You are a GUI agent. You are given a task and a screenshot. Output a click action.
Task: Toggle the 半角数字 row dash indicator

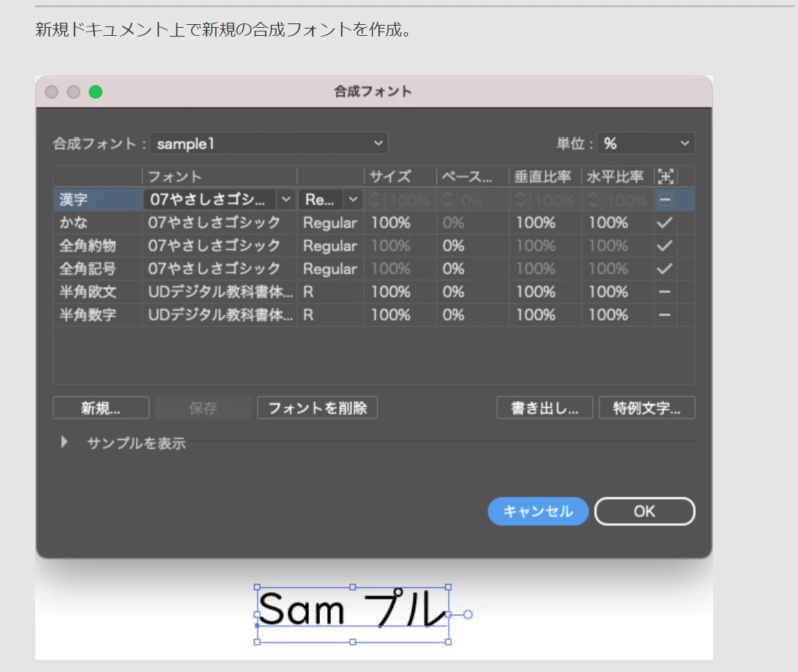point(665,315)
